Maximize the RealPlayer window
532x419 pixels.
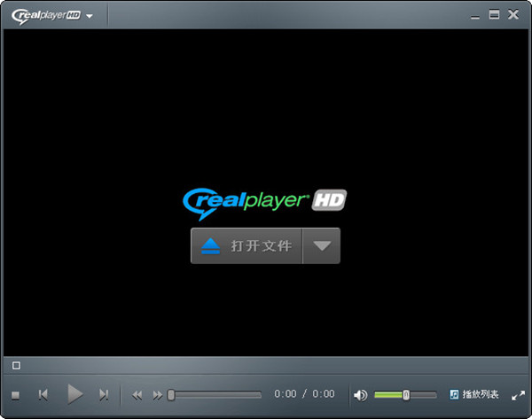[x=494, y=14]
